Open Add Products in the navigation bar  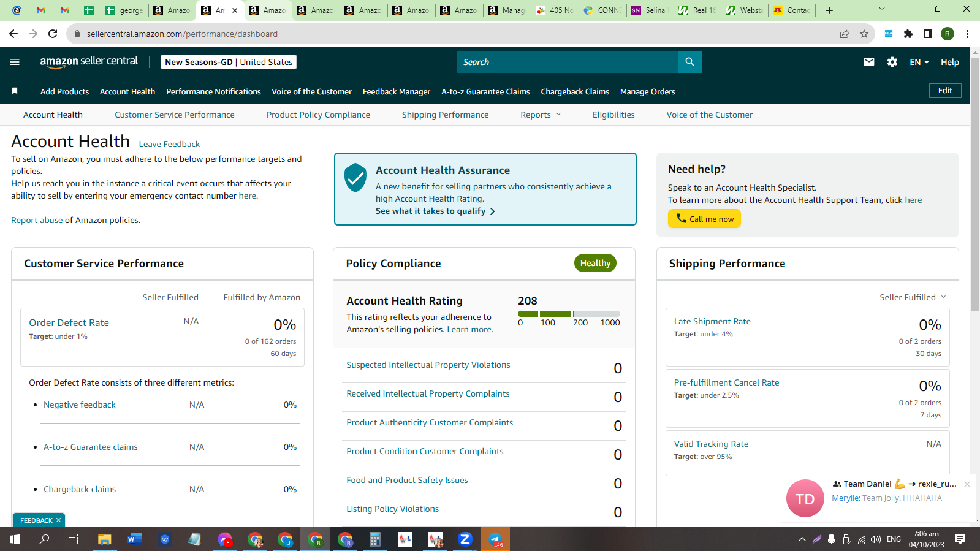tap(64, 91)
